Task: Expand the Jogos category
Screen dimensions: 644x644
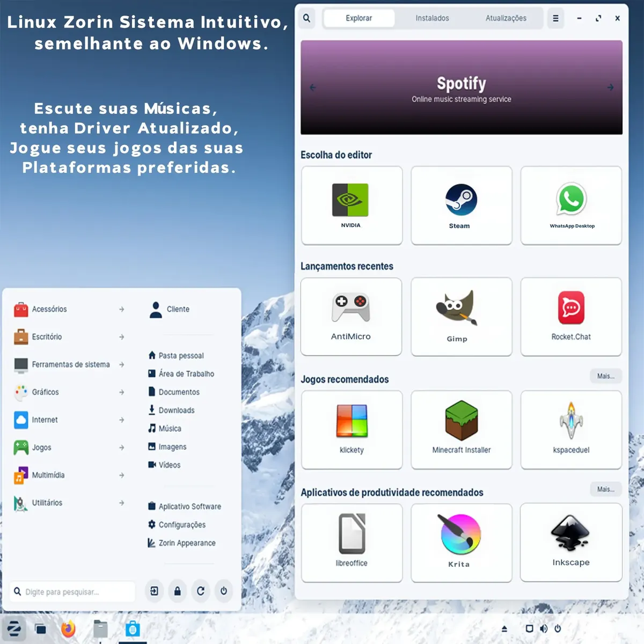Action: tap(69, 448)
